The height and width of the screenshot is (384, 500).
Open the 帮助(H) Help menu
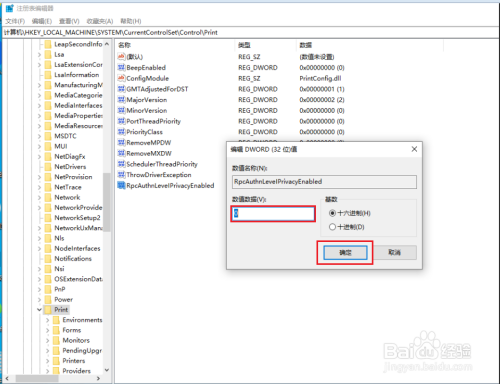click(x=131, y=21)
